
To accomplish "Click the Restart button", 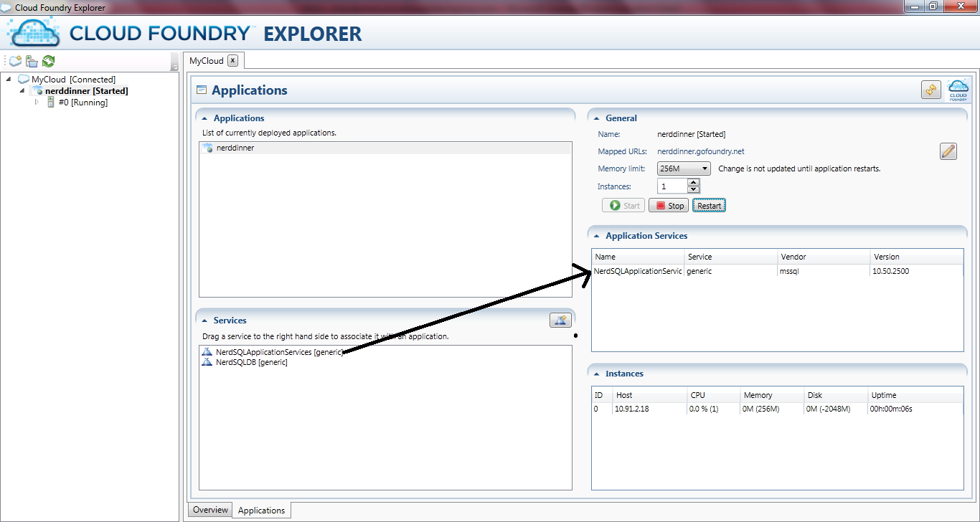I will (x=710, y=206).
